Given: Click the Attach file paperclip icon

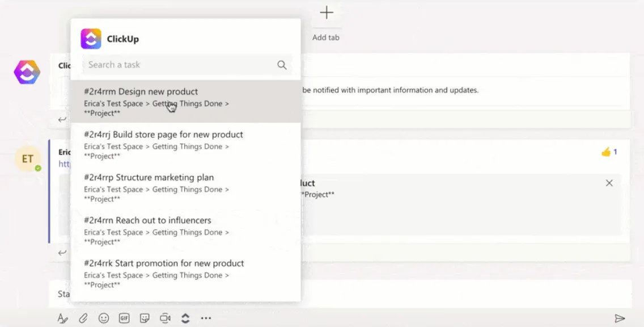Looking at the screenshot, I should coord(83,318).
